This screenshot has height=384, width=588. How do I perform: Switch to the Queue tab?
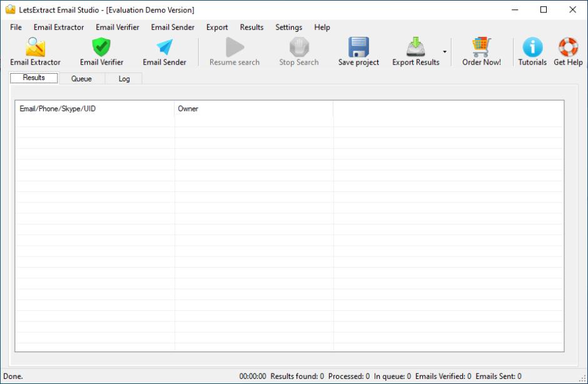pos(81,79)
